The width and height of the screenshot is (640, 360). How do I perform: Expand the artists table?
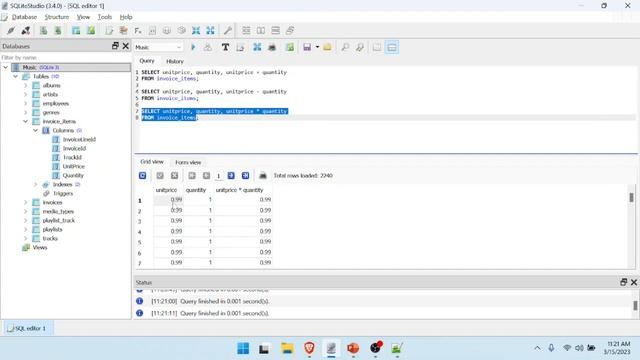[x=26, y=94]
